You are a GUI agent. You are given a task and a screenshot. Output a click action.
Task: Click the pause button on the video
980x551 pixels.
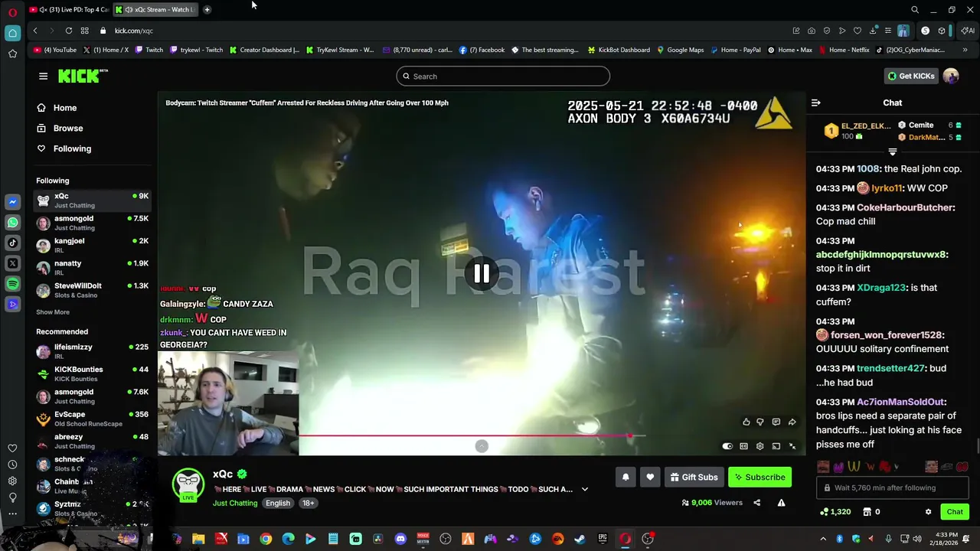tap(482, 274)
